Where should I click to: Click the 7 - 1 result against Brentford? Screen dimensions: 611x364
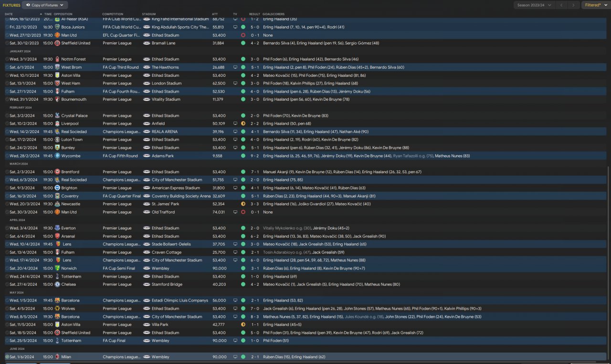click(255, 172)
